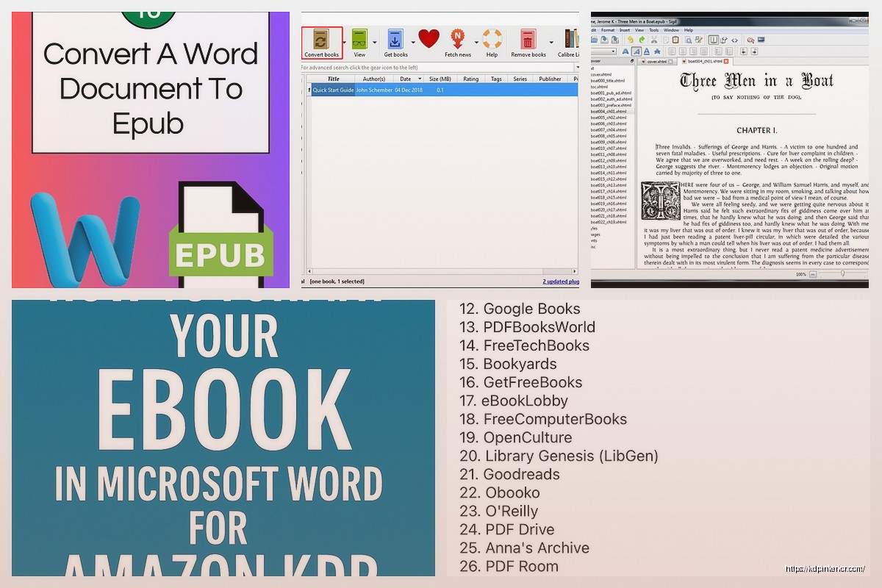
Task: Click the Remove books trash icon
Action: point(528,42)
